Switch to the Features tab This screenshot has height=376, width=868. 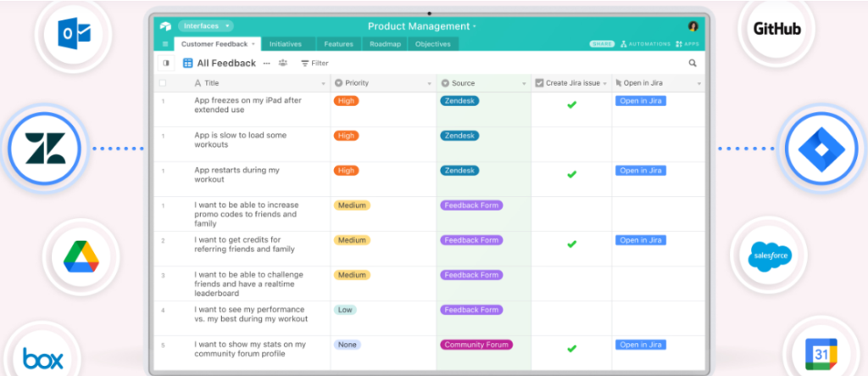click(339, 44)
